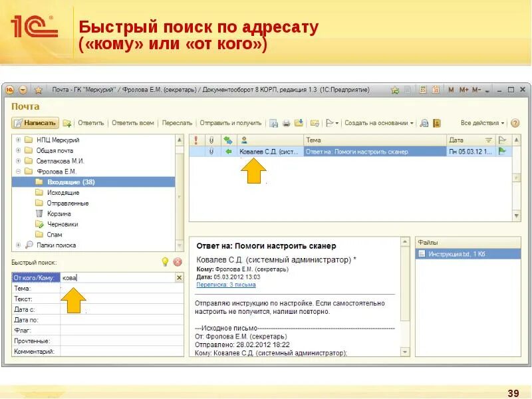Image resolution: width=532 pixels, height=399 pixels.
Task: Sort by the Дата column header
Action: tap(471, 140)
